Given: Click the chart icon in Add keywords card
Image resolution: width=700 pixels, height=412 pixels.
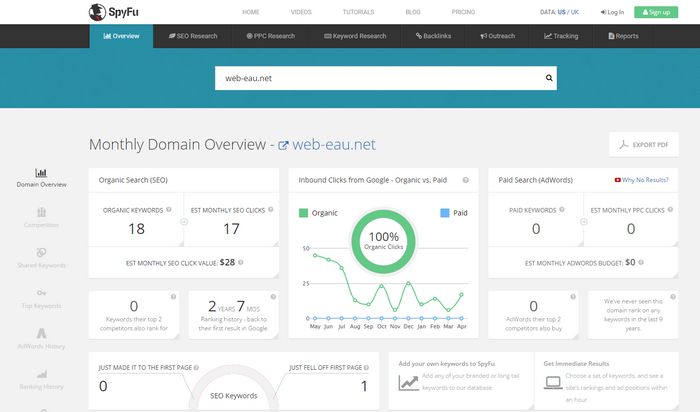Looking at the screenshot, I should coord(408,383).
